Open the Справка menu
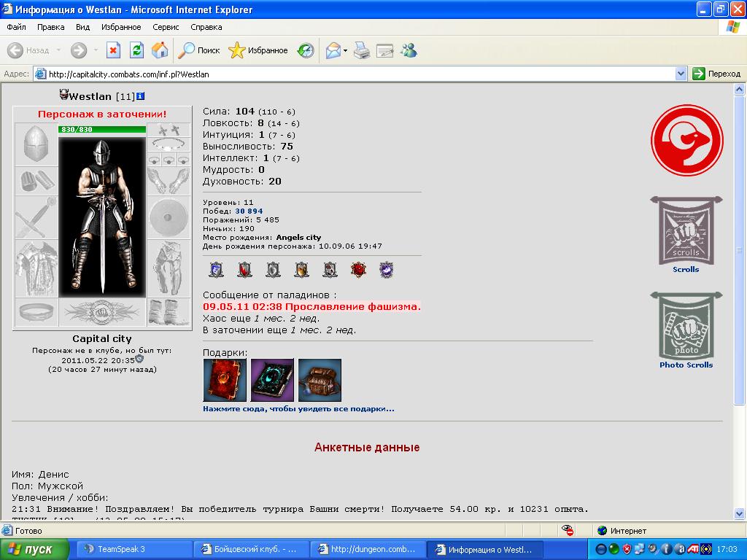 click(x=206, y=27)
